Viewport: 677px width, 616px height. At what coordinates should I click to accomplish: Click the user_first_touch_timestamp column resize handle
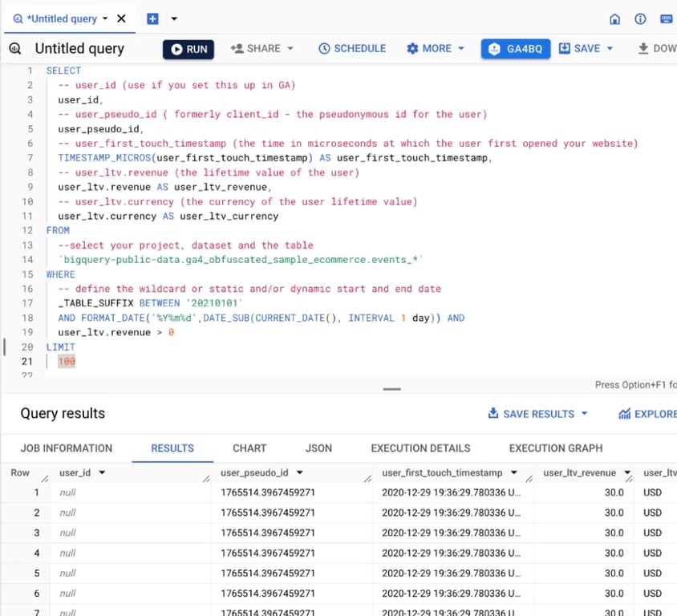point(529,478)
